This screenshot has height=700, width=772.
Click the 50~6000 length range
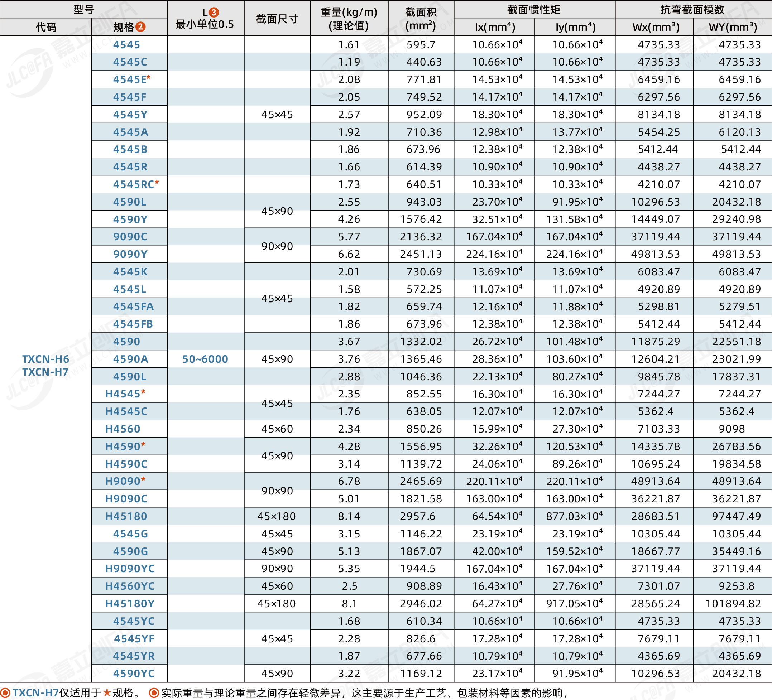(x=205, y=359)
